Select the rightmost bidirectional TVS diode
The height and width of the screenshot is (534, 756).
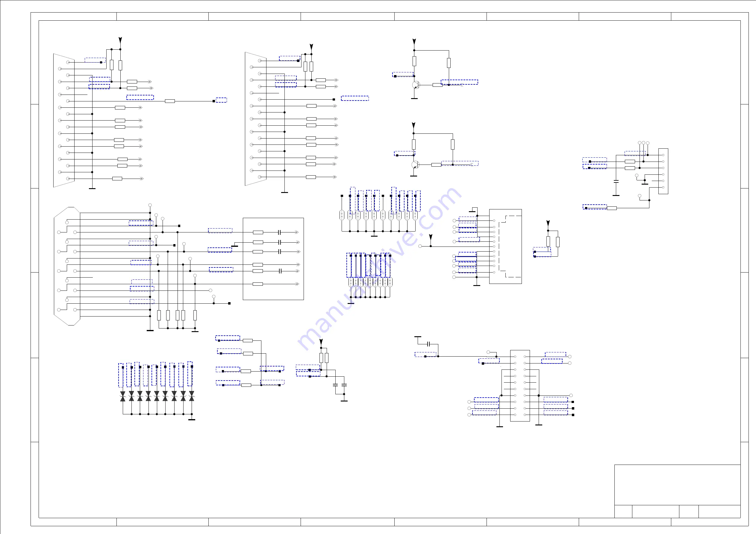tap(192, 396)
